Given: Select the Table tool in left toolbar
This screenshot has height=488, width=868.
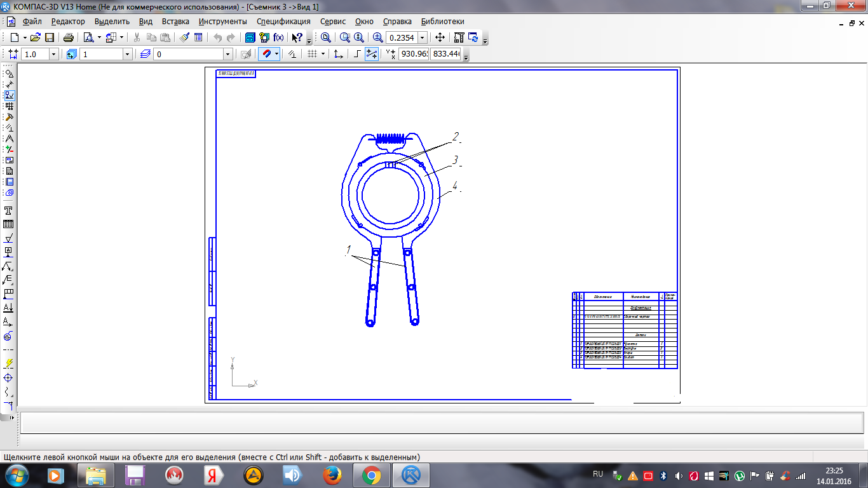Looking at the screenshot, I should coord(9,224).
